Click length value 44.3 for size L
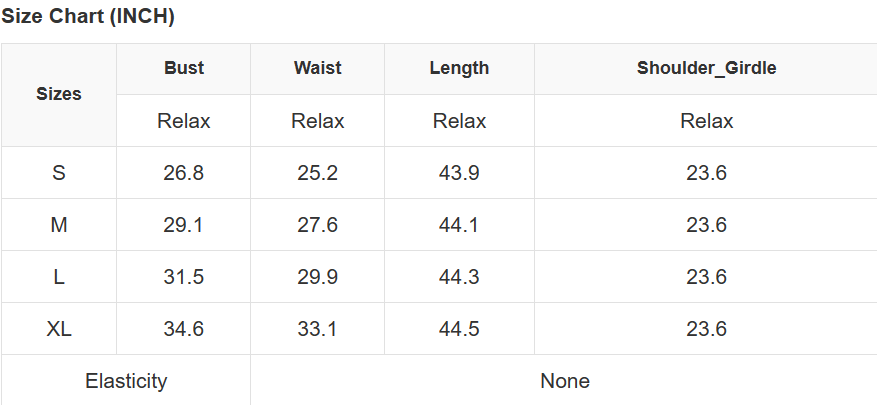The width and height of the screenshot is (877, 405). [459, 277]
